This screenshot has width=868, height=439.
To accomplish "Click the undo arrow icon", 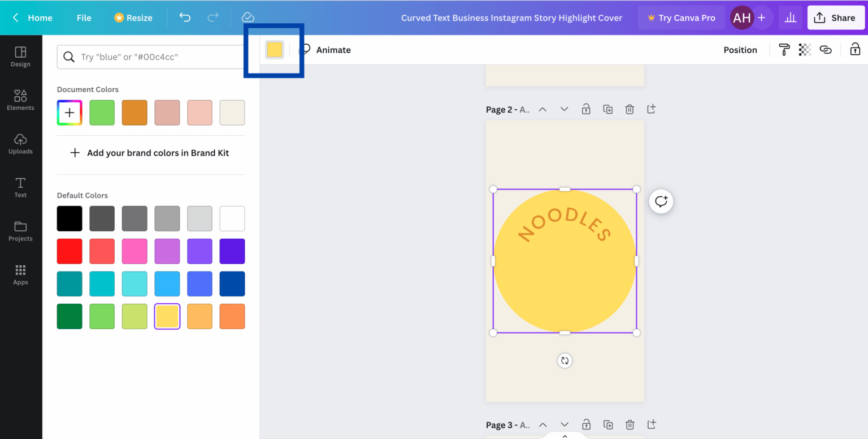I will [x=185, y=18].
